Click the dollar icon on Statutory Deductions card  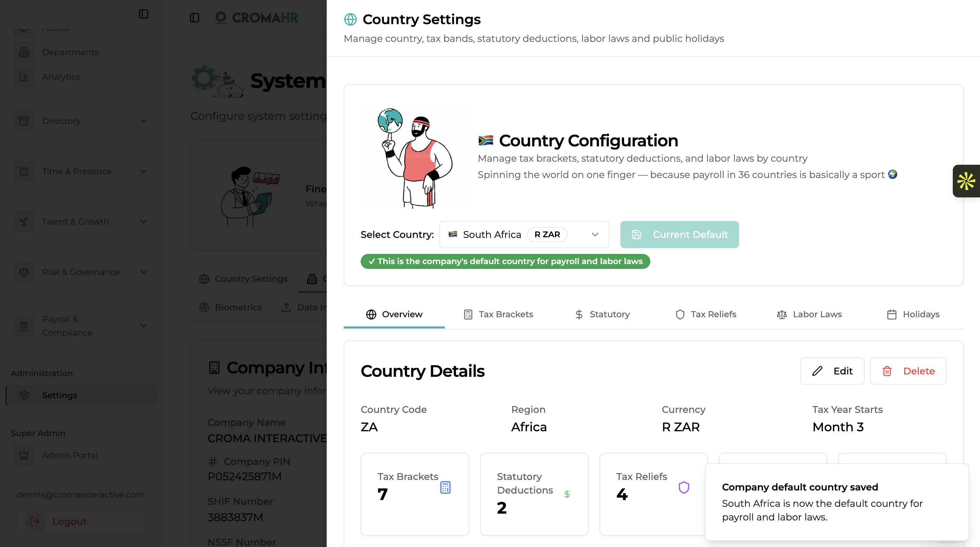pyautogui.click(x=567, y=494)
